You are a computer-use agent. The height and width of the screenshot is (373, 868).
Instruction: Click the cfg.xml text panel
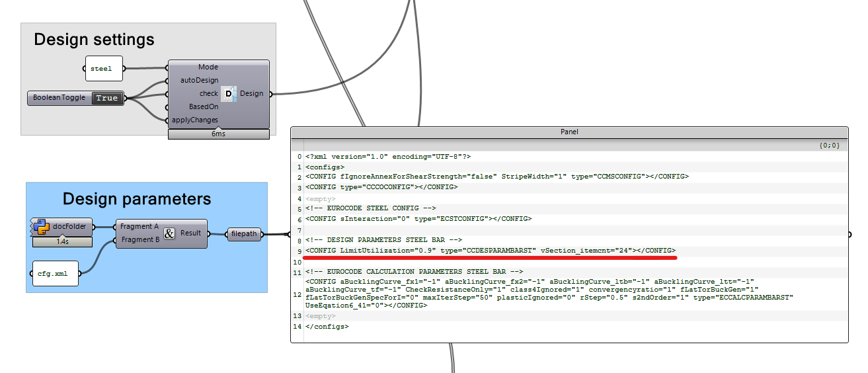coord(55,273)
